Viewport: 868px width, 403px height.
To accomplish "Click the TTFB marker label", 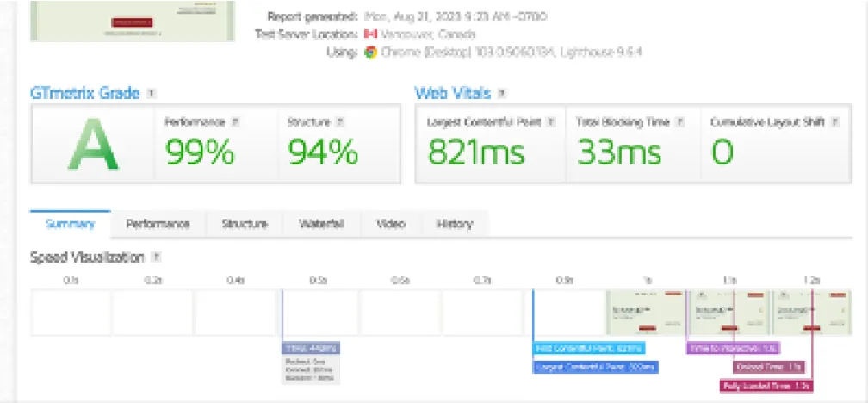I will [311, 348].
